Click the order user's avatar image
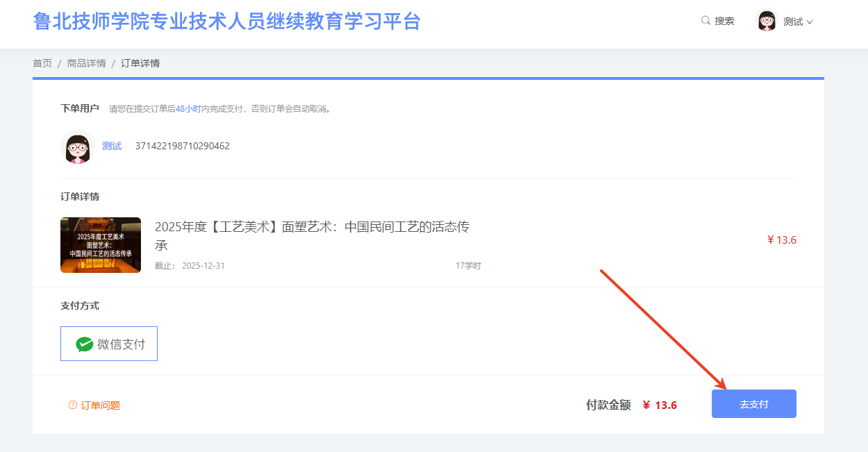868x452 pixels. tap(77, 147)
